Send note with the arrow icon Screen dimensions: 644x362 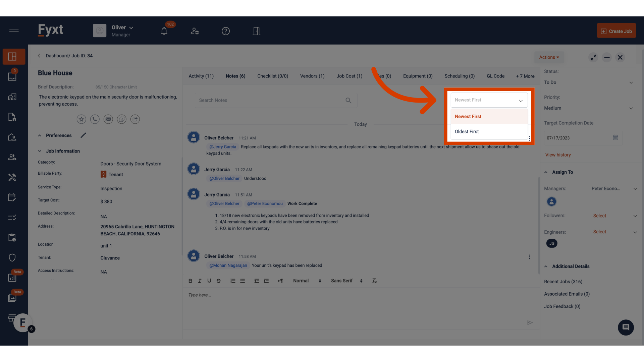(x=530, y=322)
